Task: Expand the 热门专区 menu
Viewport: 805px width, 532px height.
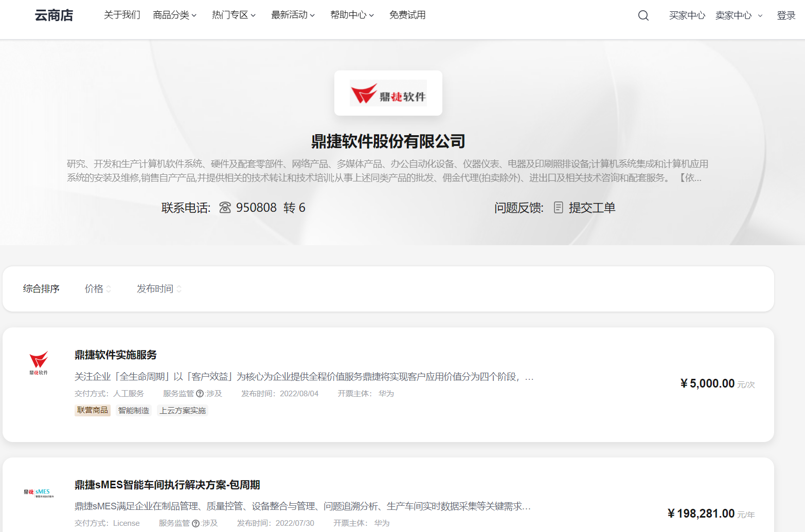Action: coord(234,15)
